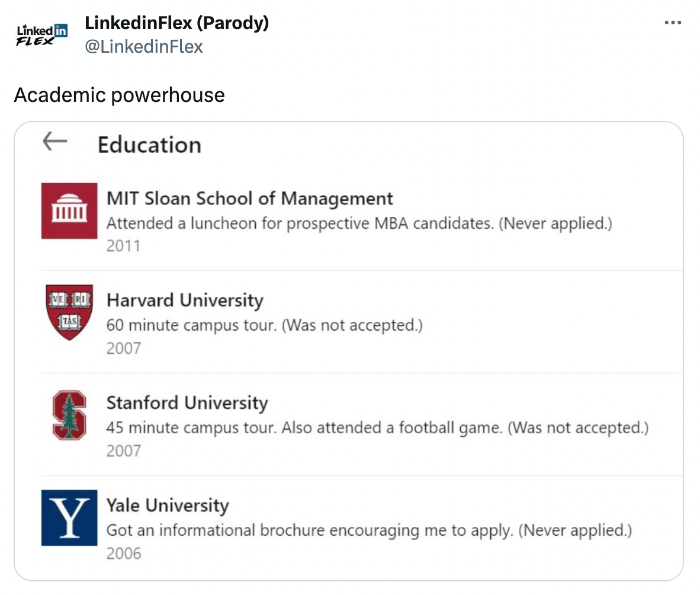Click the LinkedinFlex profile avatar

click(41, 36)
